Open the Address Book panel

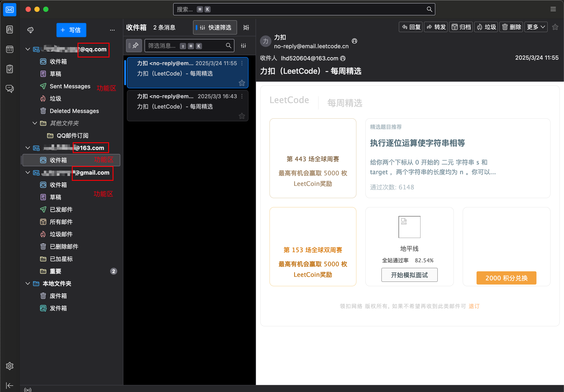tap(9, 29)
